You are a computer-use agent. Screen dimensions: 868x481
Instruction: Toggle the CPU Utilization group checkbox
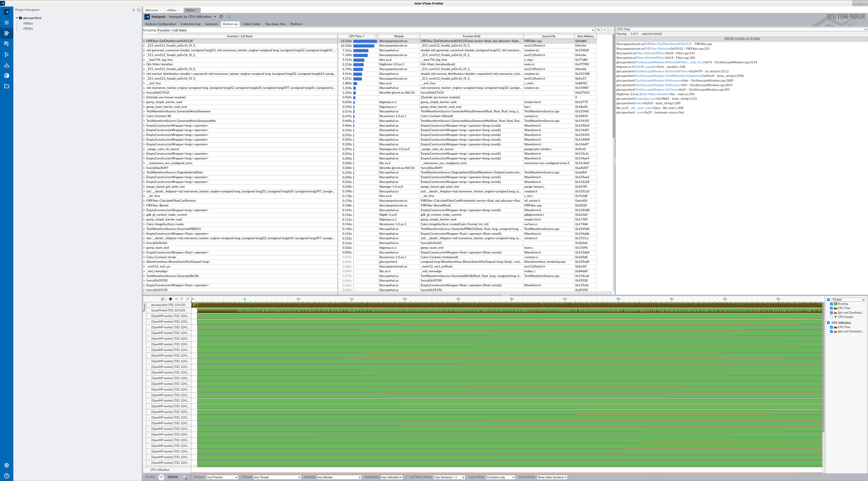coord(829,323)
